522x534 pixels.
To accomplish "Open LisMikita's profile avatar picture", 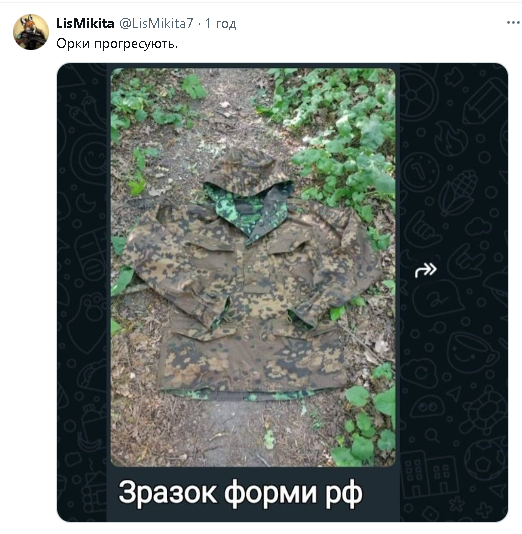I will point(31,32).
